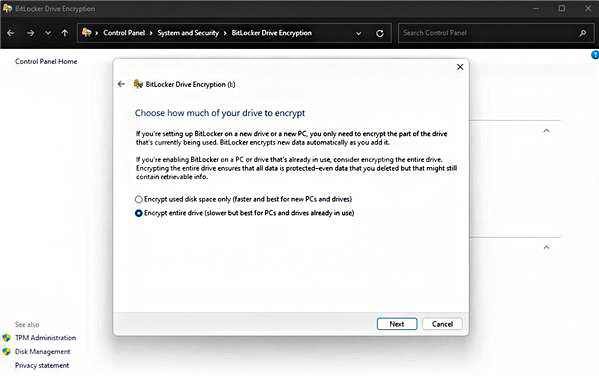599x376 pixels.
Task: Click the forward navigation arrow
Action: point(31,33)
